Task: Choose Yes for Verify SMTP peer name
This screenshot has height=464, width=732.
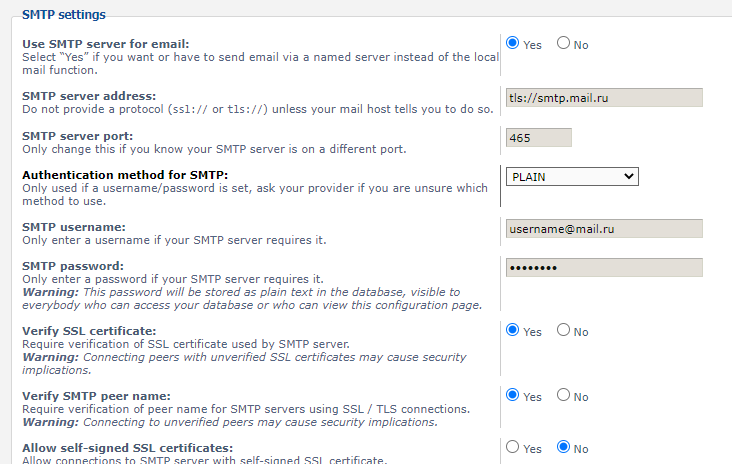Action: (513, 395)
